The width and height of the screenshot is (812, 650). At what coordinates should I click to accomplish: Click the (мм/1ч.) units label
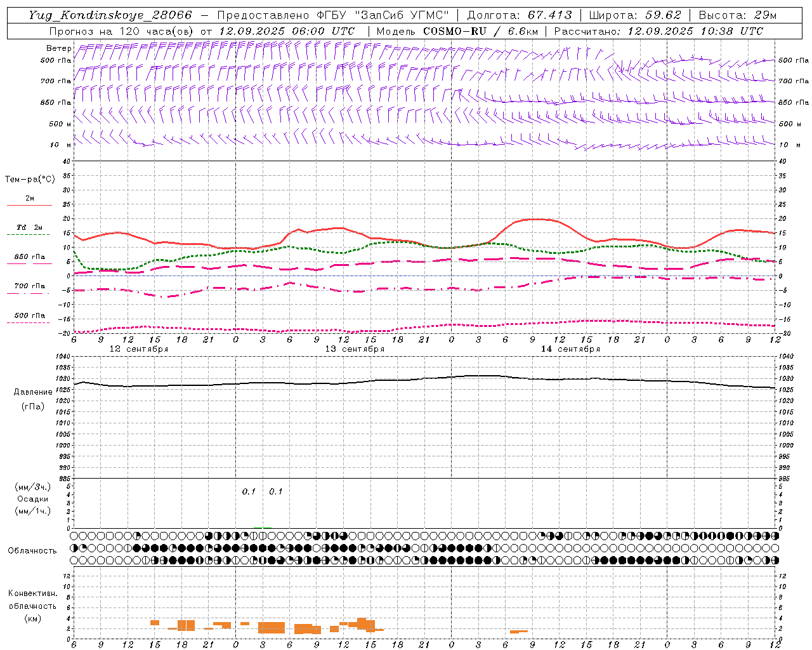[32, 511]
